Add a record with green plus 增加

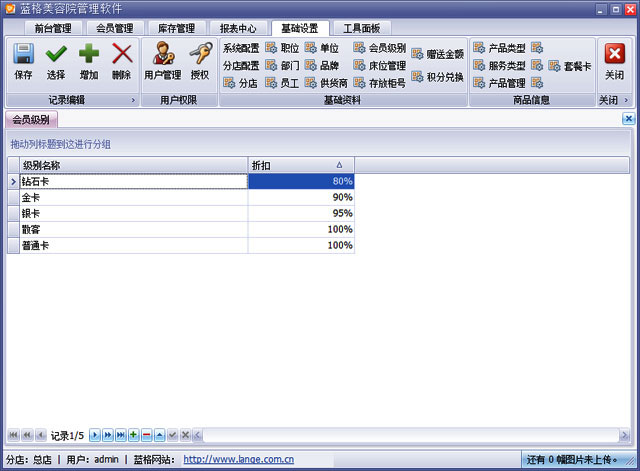click(89, 54)
